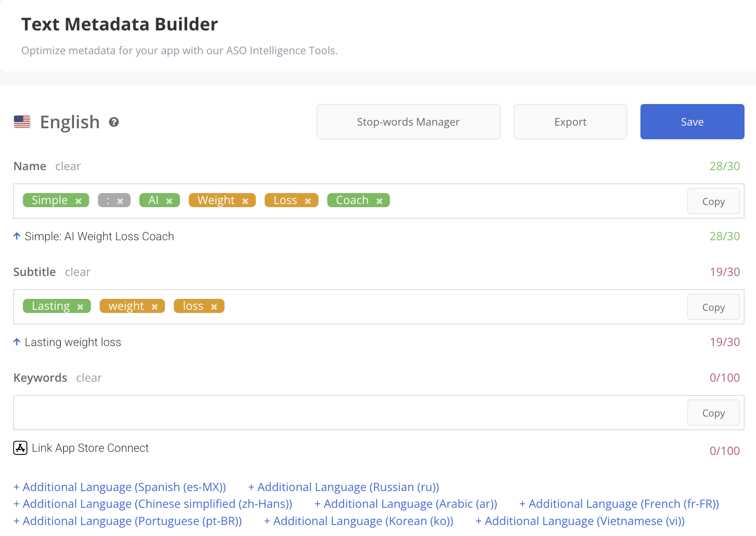Image resolution: width=756 pixels, height=536 pixels.
Task: Remove the Lasting tag from Subtitle
Action: pos(80,307)
